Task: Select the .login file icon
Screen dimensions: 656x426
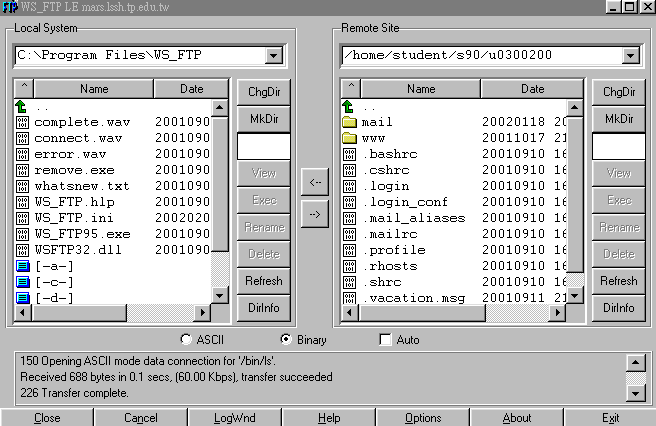Action: (349, 186)
